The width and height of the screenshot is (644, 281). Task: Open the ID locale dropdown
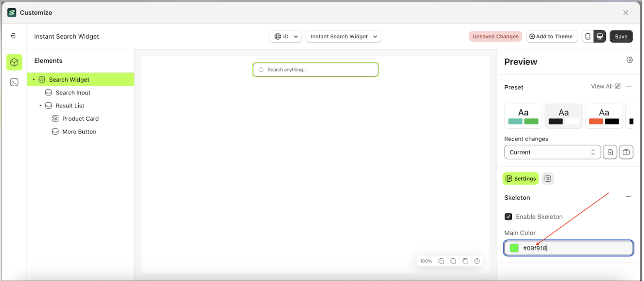click(x=285, y=36)
